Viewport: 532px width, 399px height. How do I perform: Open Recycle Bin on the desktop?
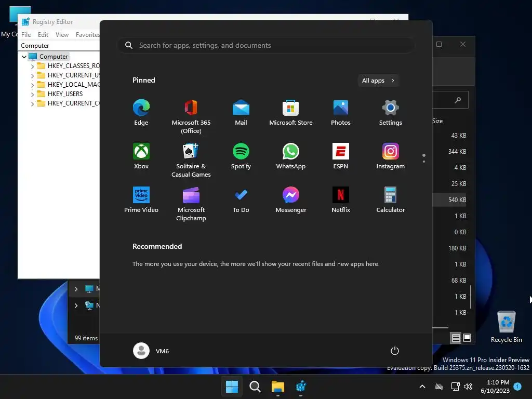click(506, 327)
